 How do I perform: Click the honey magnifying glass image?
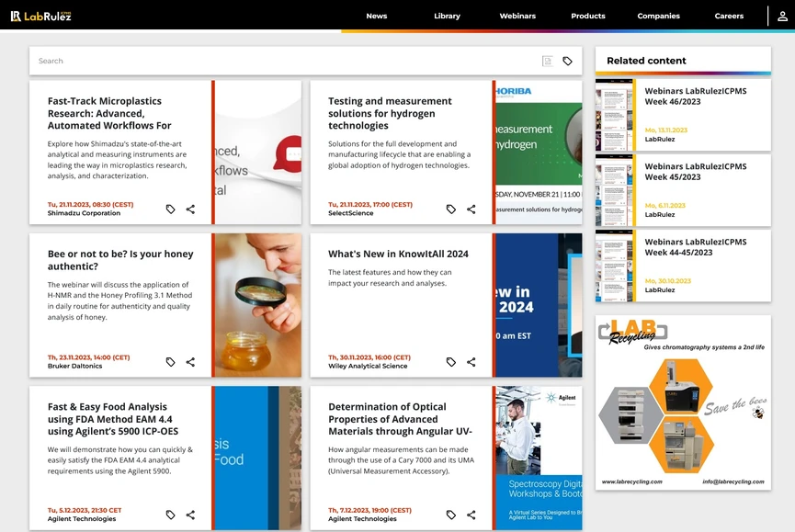(258, 305)
